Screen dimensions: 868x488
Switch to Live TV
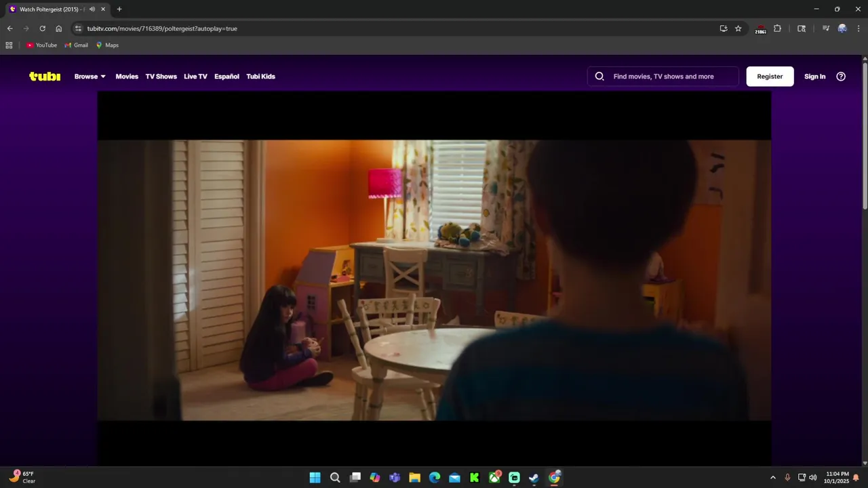tap(195, 77)
